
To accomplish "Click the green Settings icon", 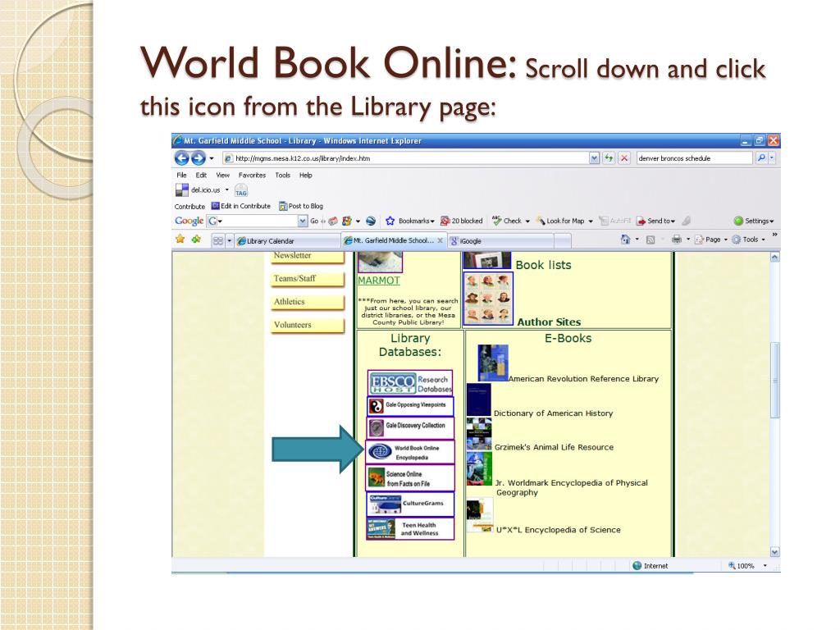I will [x=738, y=221].
